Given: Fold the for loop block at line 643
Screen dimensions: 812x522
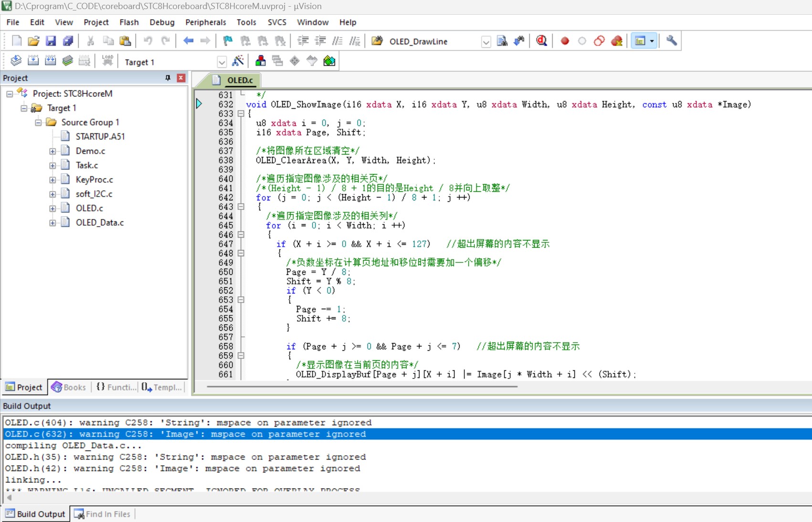Looking at the screenshot, I should (x=241, y=207).
